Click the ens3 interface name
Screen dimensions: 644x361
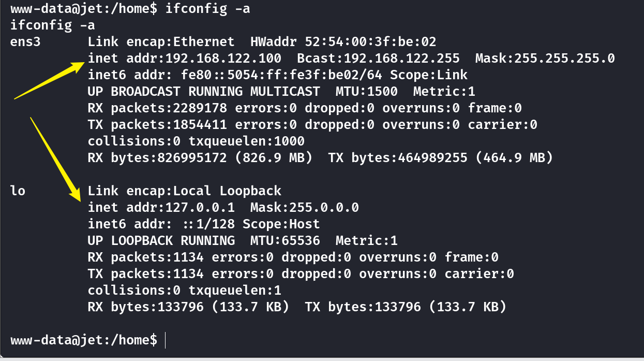(x=25, y=42)
